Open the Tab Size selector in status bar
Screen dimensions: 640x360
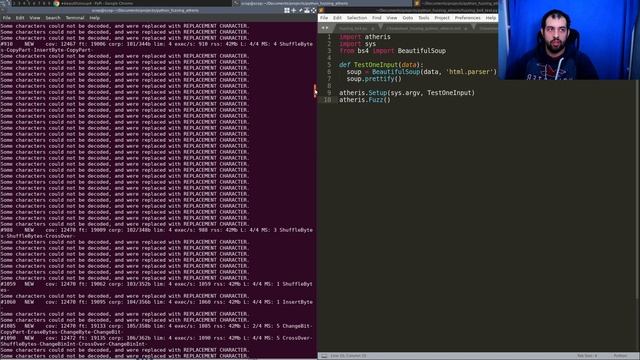587,356
